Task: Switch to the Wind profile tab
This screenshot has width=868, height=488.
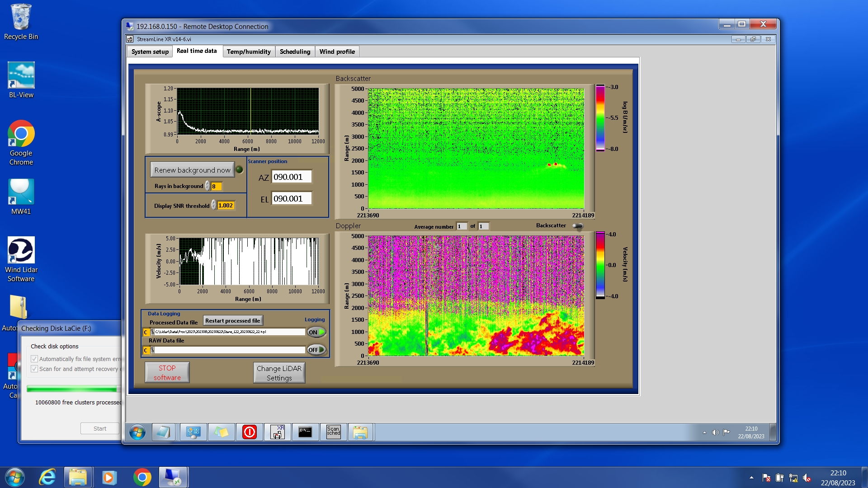Action: (337, 52)
